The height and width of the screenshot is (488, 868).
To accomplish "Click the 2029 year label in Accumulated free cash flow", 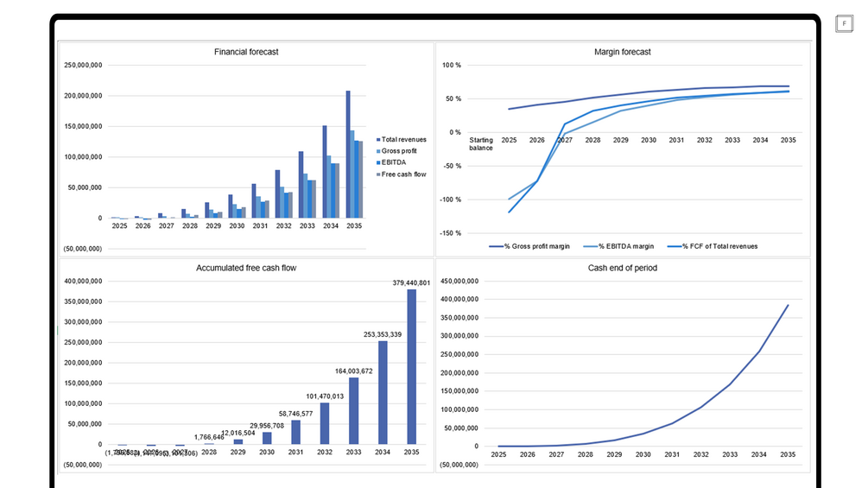I will pos(238,452).
